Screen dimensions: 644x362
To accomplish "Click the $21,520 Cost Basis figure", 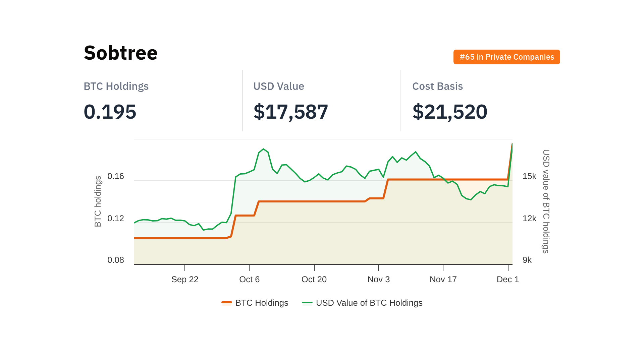I will point(449,112).
